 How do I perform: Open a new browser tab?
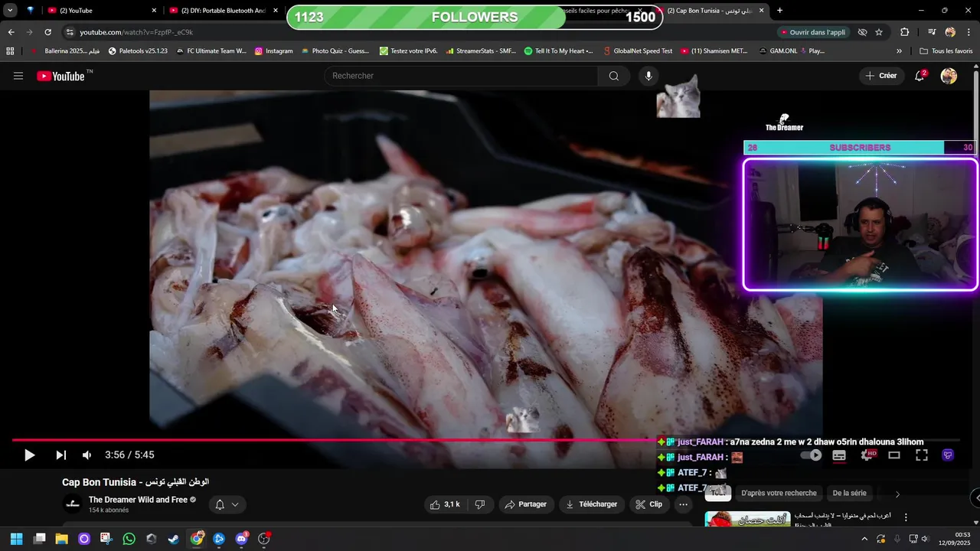(779, 11)
